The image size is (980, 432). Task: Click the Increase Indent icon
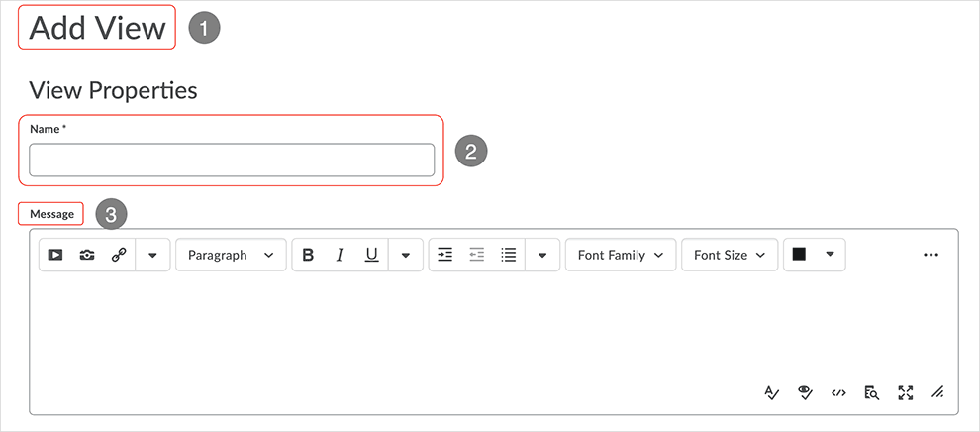click(445, 255)
